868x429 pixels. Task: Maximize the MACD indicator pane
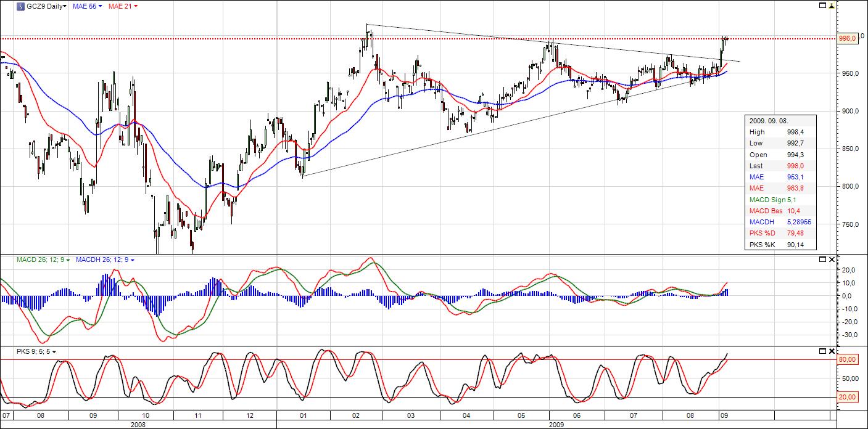point(822,260)
